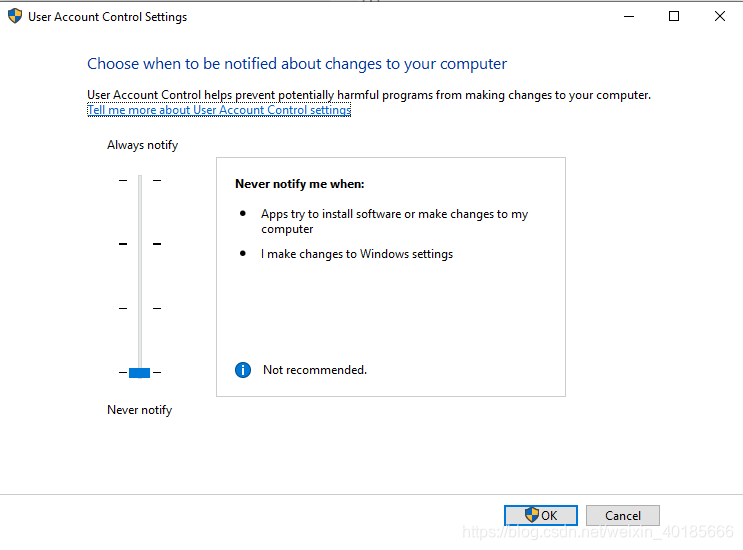Click the 'Never notify me when:' heading
Viewport: 743px width, 550px height.
tap(300, 184)
